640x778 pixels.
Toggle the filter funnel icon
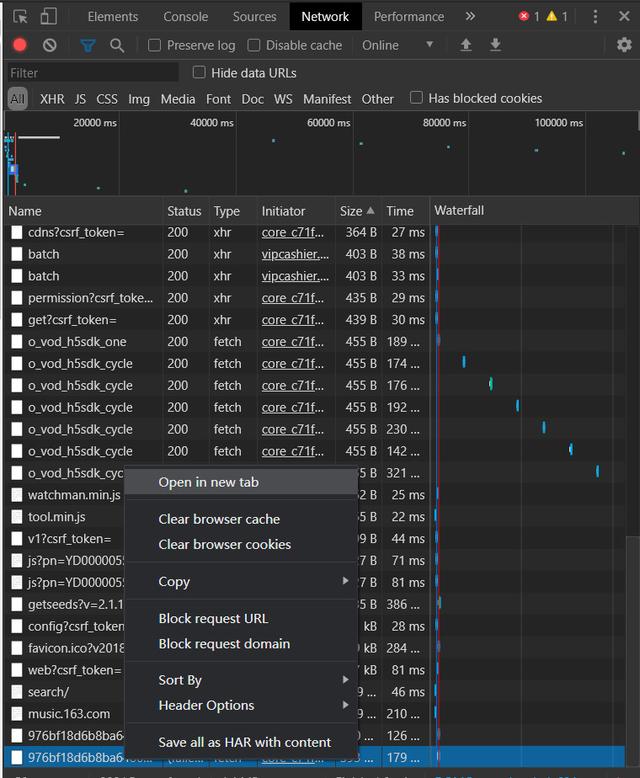(87, 45)
